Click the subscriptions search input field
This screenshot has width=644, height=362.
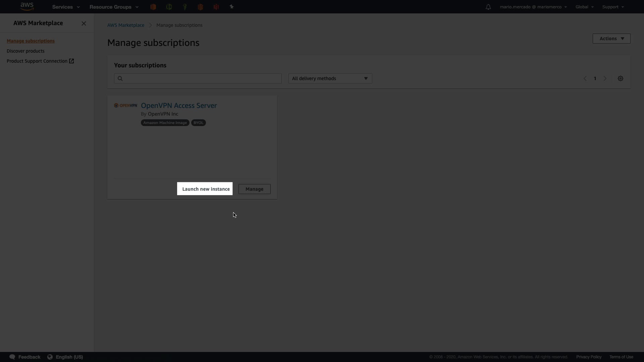201,78
